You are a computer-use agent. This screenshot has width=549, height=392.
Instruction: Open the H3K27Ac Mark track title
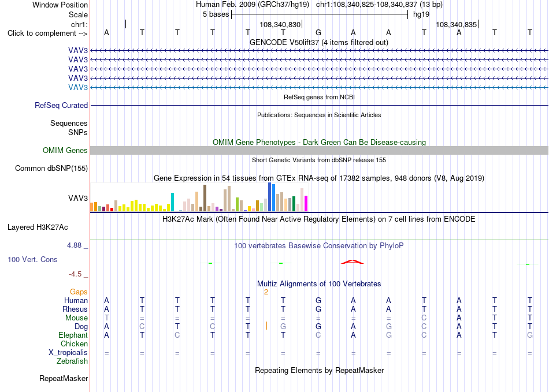coord(319,219)
